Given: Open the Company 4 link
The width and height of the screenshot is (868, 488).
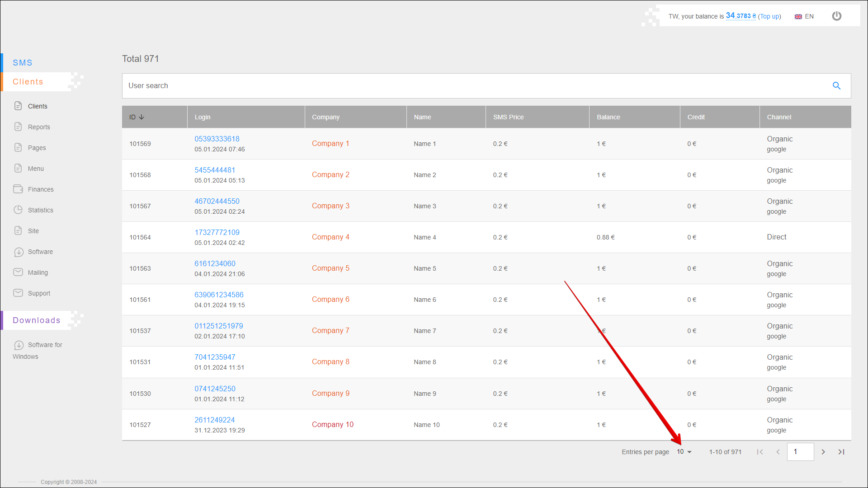Looking at the screenshot, I should [330, 237].
